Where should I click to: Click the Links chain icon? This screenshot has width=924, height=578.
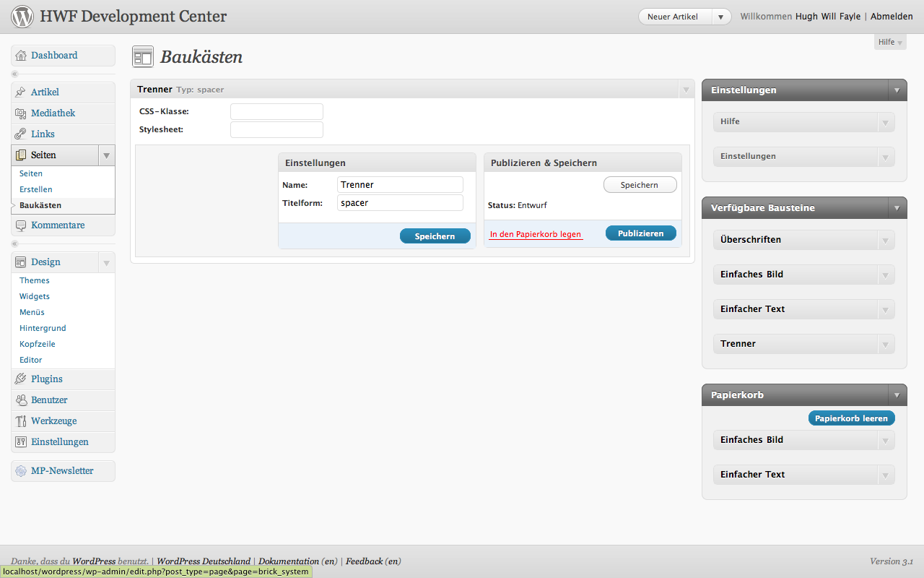click(x=20, y=134)
